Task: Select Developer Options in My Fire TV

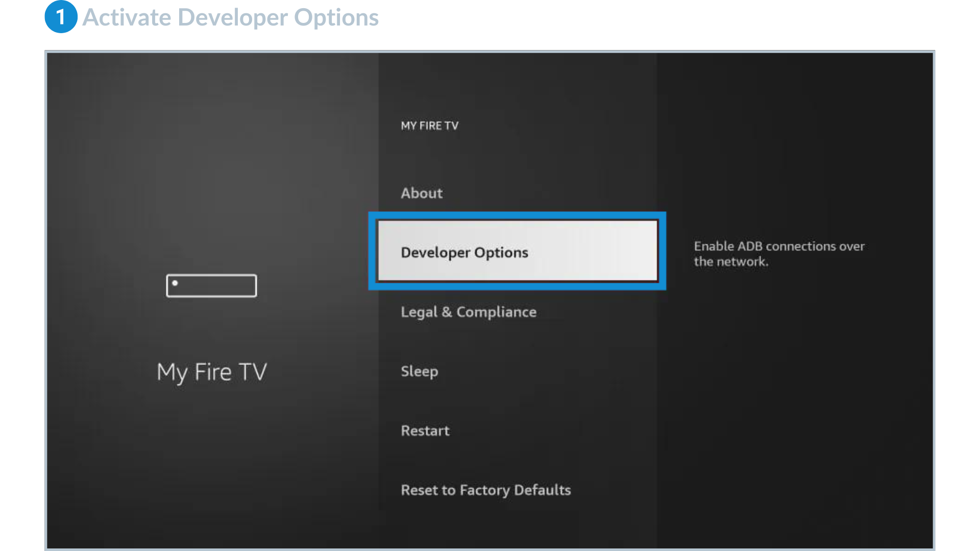Action: coord(517,251)
